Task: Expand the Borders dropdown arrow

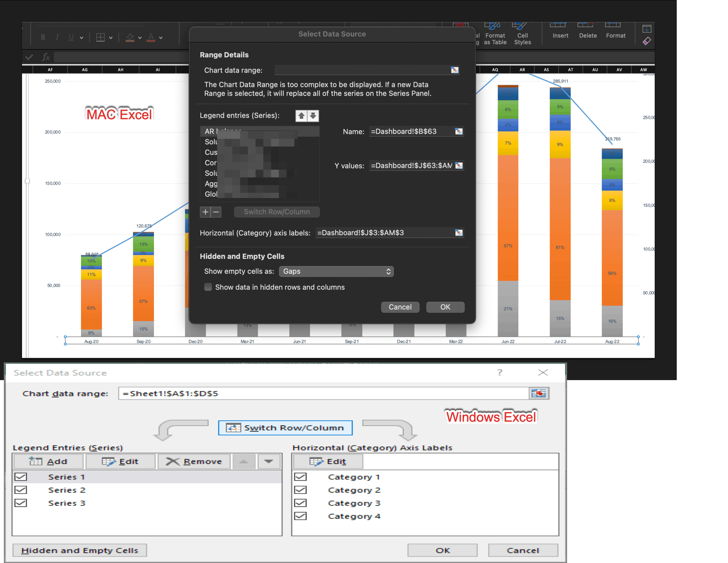Action: coord(111,38)
